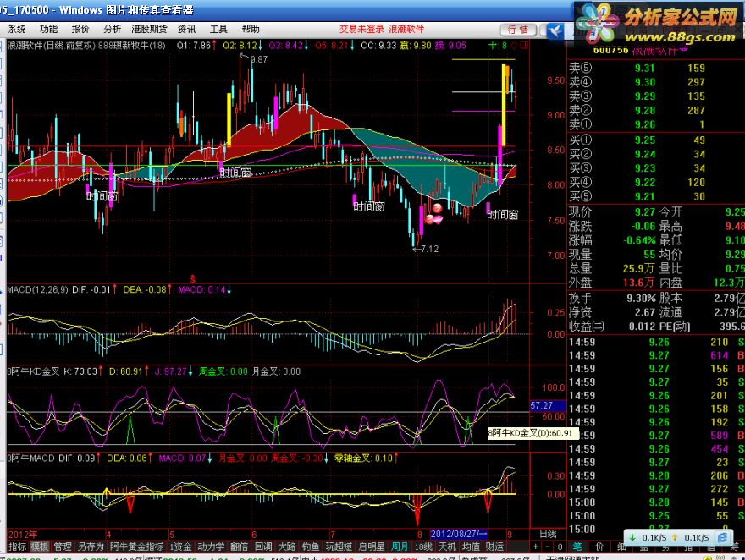The width and height of the screenshot is (745, 560).
Task: Click the 买① 9.25 order book row
Action: pyautogui.click(x=655, y=140)
